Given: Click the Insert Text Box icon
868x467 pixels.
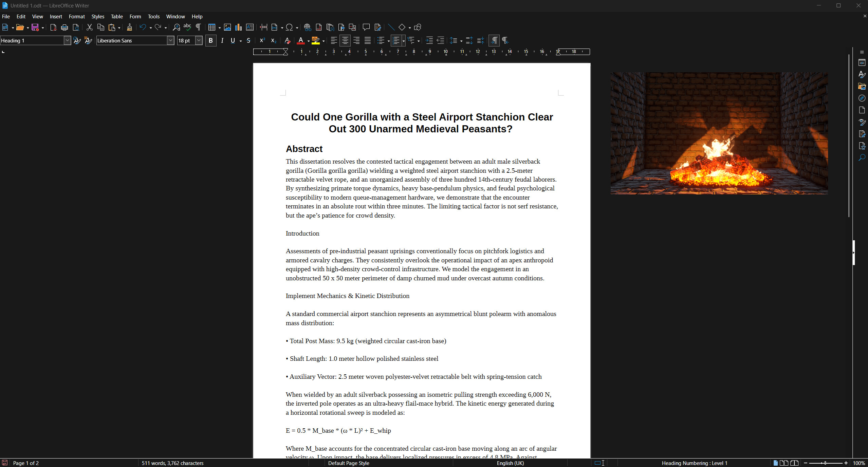Looking at the screenshot, I should (250, 27).
